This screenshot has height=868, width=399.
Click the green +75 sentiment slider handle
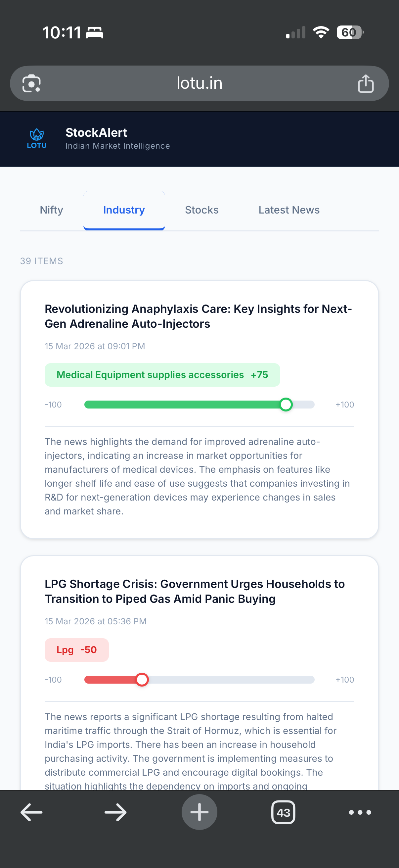pyautogui.click(x=286, y=404)
